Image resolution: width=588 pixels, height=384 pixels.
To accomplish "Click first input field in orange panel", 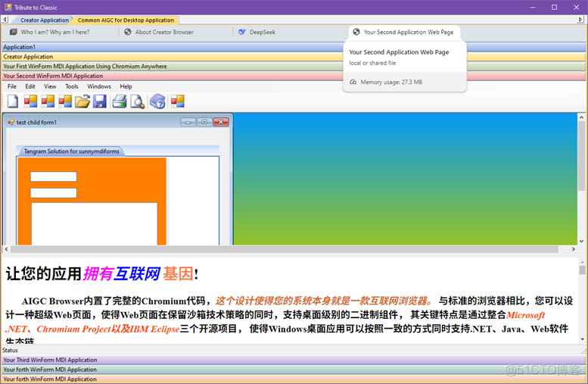I will pos(54,176).
